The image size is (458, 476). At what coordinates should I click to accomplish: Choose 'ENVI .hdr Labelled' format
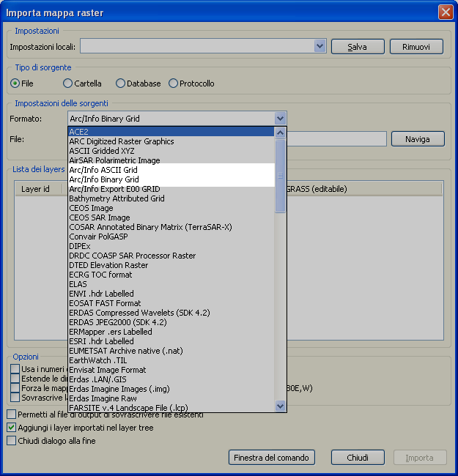click(103, 294)
